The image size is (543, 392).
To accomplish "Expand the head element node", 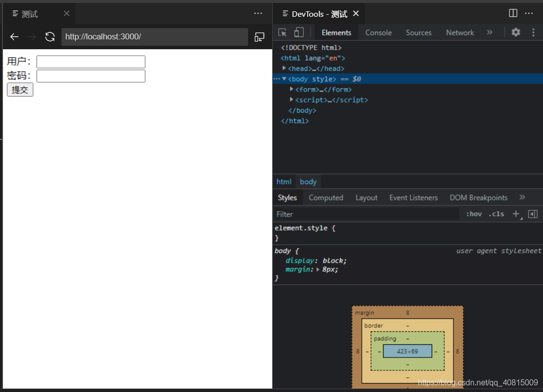I will click(284, 68).
